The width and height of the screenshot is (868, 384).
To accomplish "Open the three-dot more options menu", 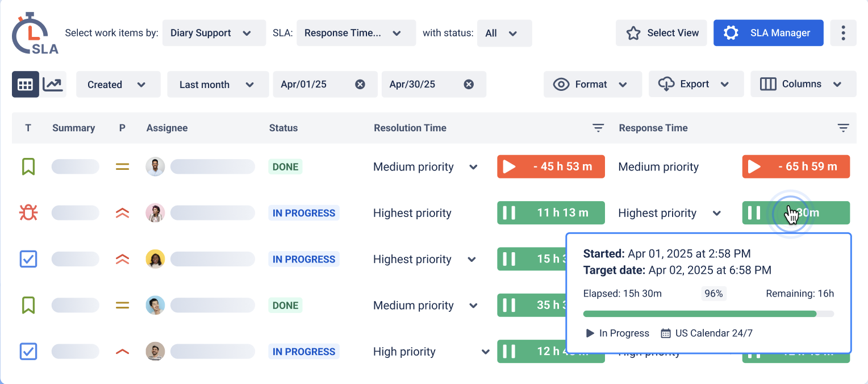I will [x=843, y=33].
